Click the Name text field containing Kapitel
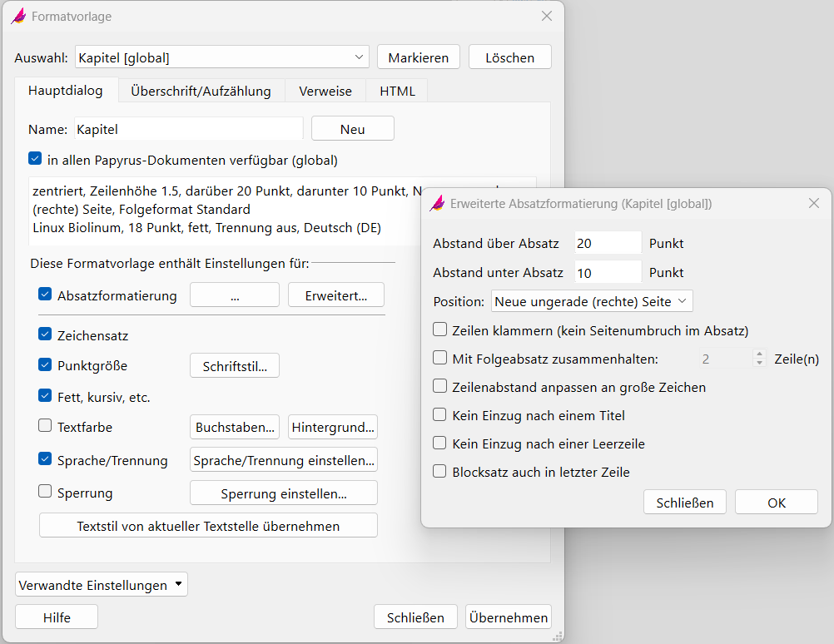The width and height of the screenshot is (834, 644). 187,129
